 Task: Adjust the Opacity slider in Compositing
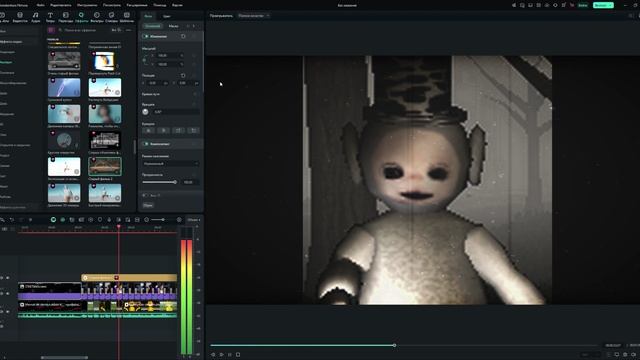[x=160, y=182]
